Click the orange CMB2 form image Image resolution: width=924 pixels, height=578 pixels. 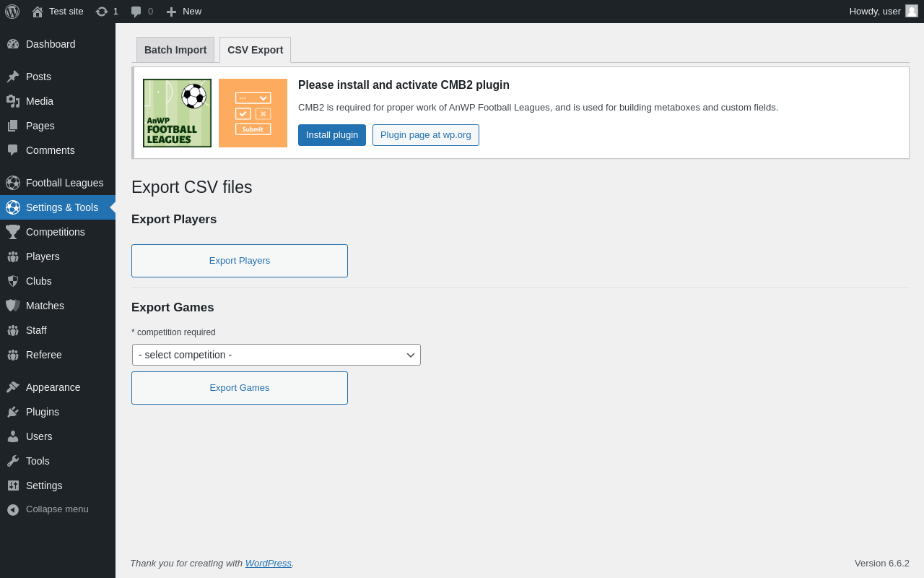click(253, 113)
